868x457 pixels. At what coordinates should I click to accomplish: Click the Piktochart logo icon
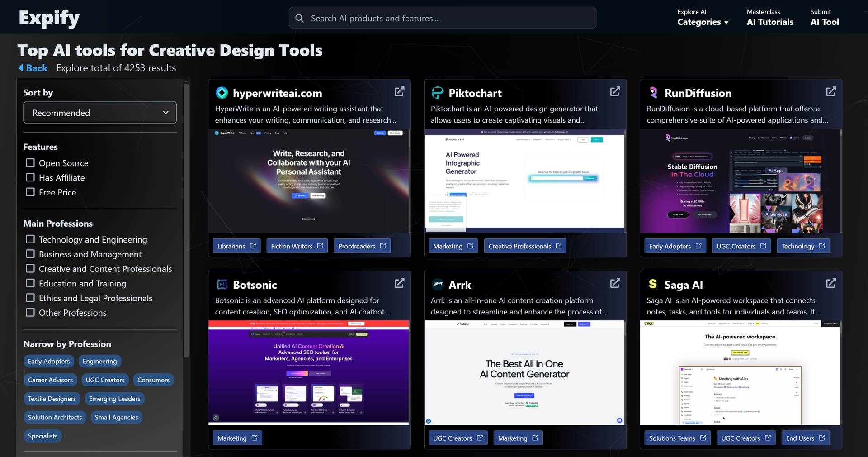(437, 93)
